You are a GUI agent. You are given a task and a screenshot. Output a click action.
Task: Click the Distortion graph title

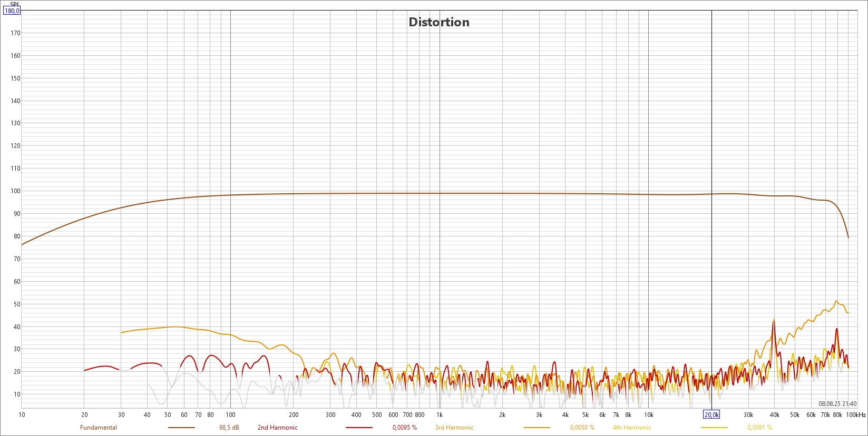pyautogui.click(x=439, y=22)
